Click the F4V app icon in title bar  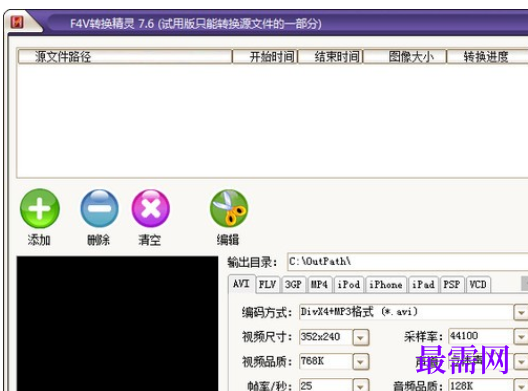tap(17, 23)
